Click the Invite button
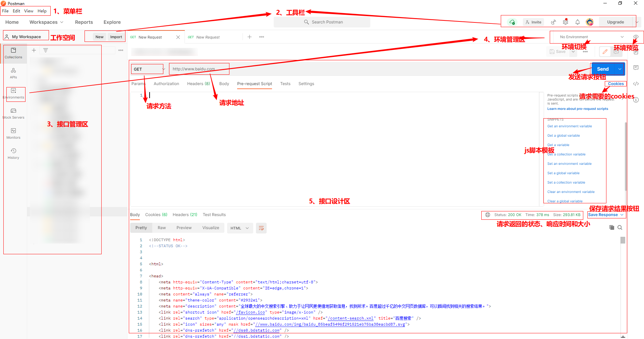The image size is (644, 339). pos(533,22)
